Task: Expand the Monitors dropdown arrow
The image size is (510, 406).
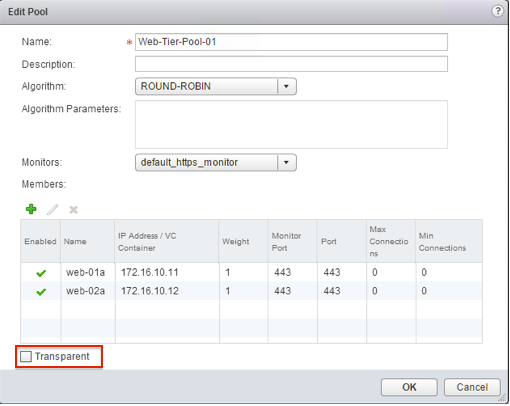Action: click(286, 162)
